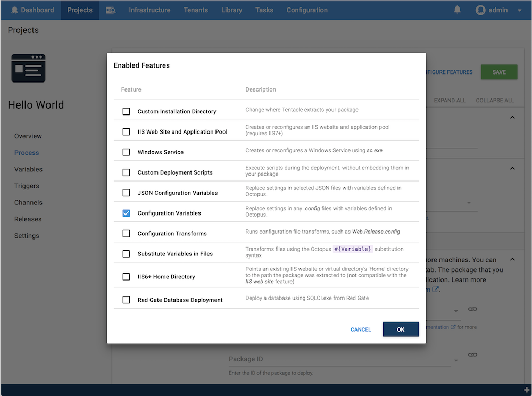532x396 pixels.
Task: Enable Custom Installation Directory checkbox
Action: coord(126,112)
